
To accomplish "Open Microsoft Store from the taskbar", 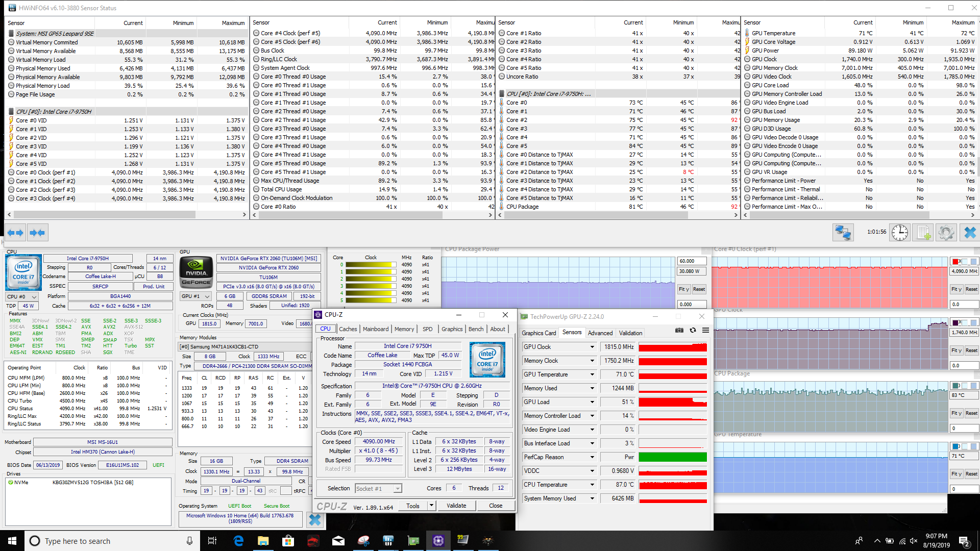I will [288, 541].
